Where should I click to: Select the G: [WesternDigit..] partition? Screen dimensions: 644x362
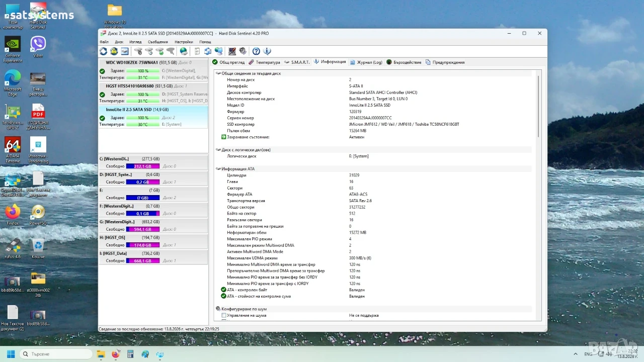coord(153,225)
